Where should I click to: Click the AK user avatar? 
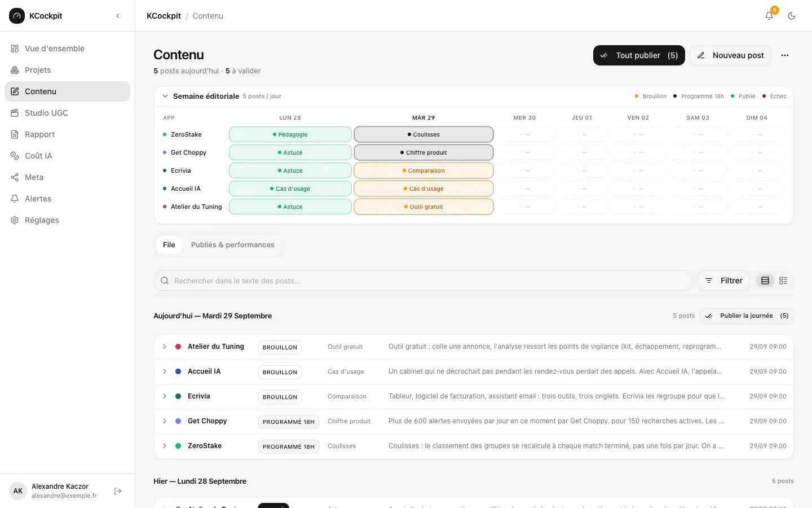18,491
